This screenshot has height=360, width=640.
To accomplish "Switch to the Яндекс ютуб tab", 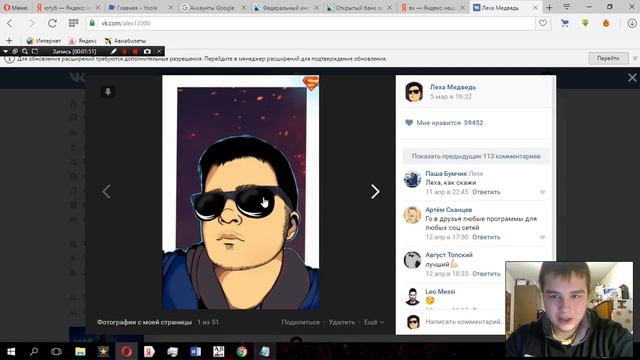I will coord(67,7).
